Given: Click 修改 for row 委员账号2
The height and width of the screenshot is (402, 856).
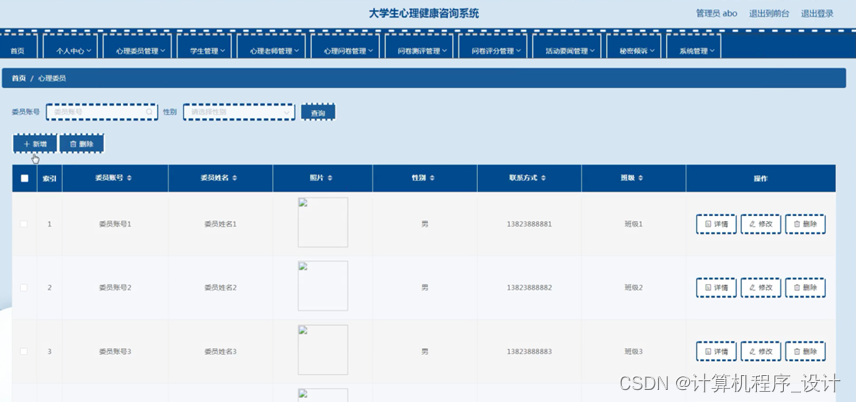Looking at the screenshot, I should [760, 287].
